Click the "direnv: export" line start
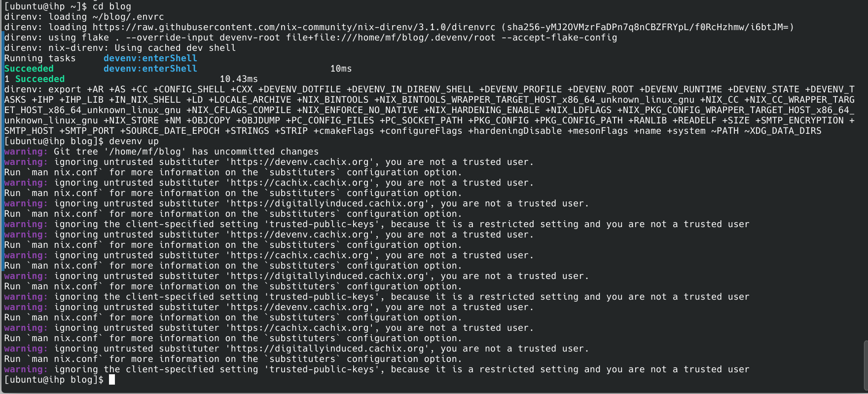This screenshot has width=868, height=394. (42, 89)
